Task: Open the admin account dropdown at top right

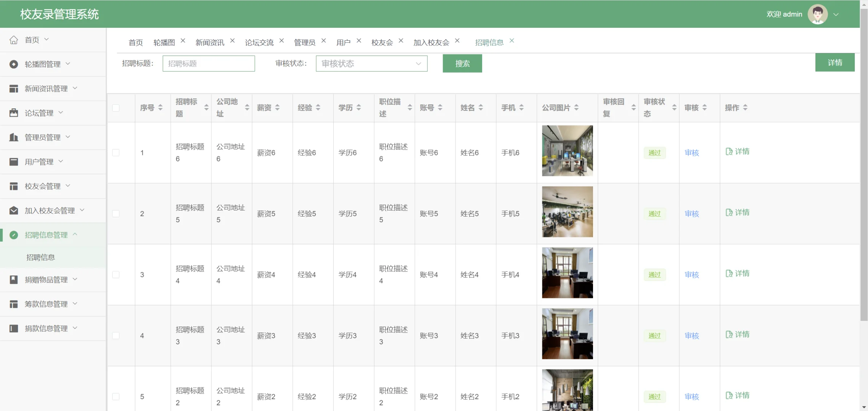Action: point(836,14)
